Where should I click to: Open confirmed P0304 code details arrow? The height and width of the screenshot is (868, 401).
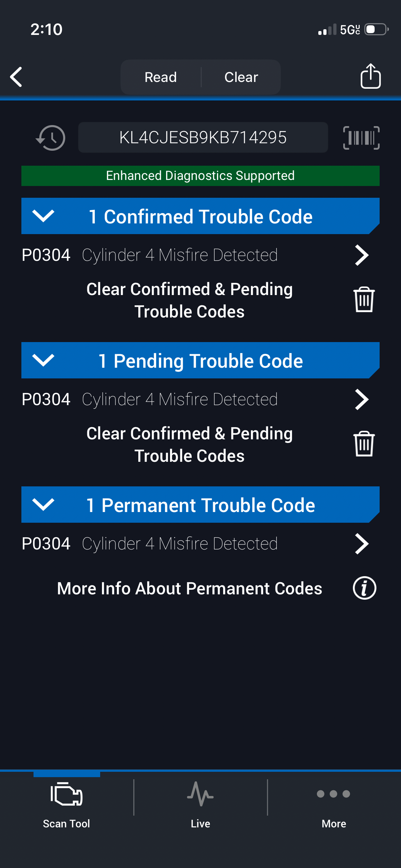[361, 255]
